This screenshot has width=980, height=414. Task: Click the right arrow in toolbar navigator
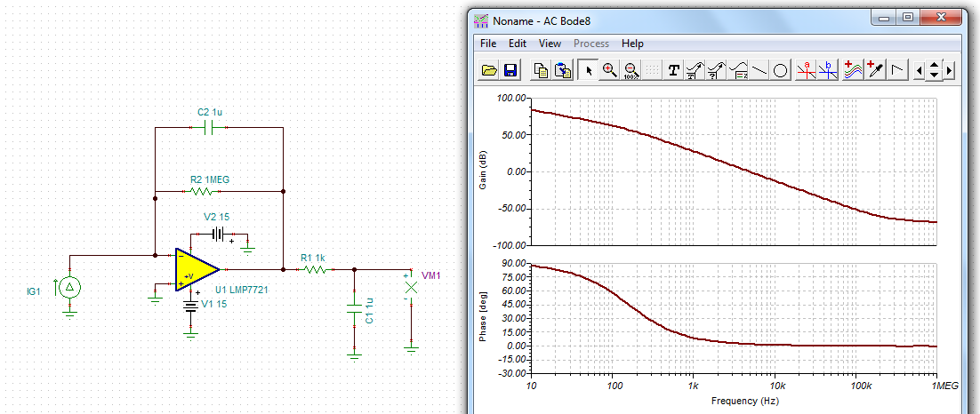950,71
